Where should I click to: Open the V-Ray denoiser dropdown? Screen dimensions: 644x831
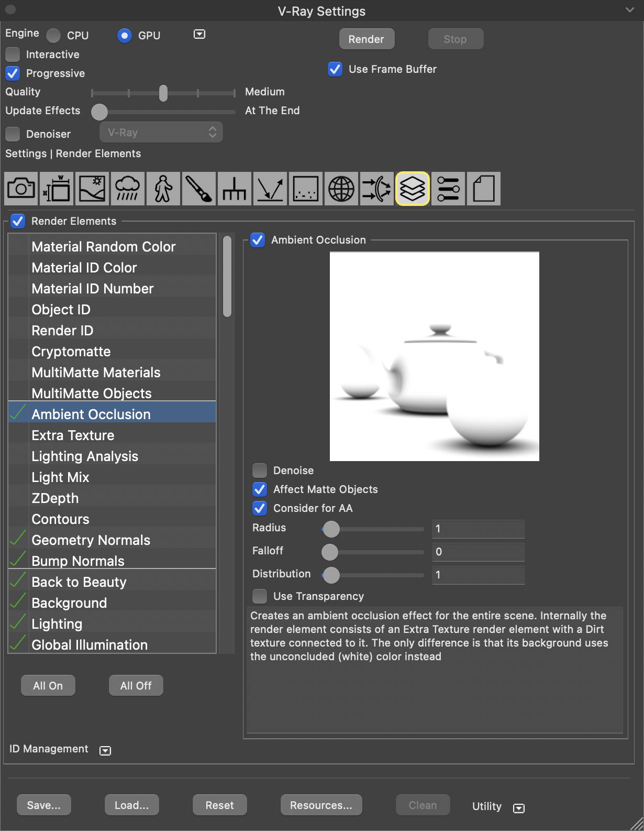pyautogui.click(x=161, y=133)
